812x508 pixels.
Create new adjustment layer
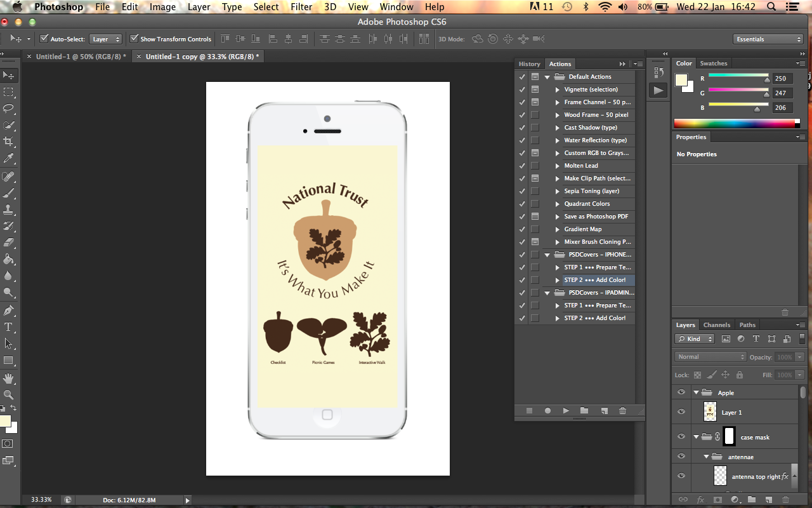click(735, 500)
